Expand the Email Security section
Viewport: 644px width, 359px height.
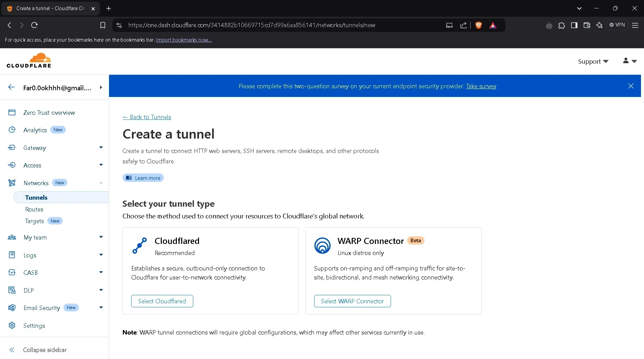pos(101,307)
